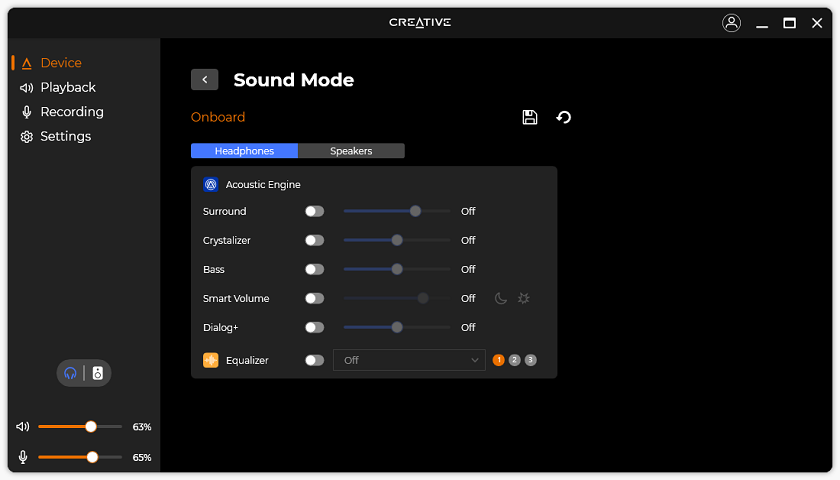Image resolution: width=840 pixels, height=480 pixels.
Task: Select the speaker output icon
Action: coord(98,373)
